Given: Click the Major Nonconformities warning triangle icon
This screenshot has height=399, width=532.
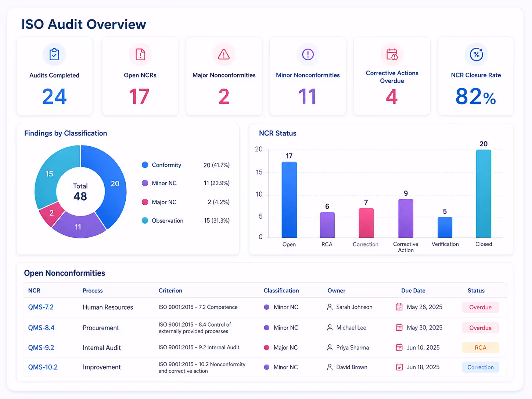Looking at the screenshot, I should [x=224, y=54].
